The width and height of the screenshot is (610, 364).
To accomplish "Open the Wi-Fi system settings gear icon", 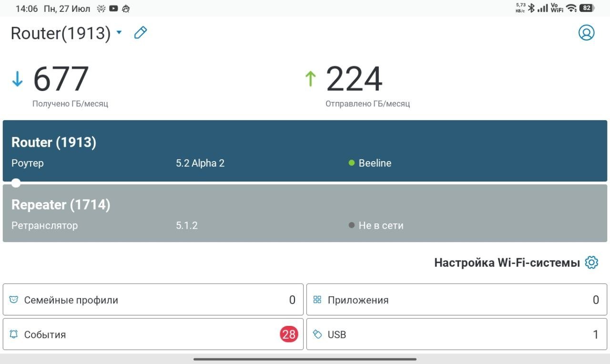I will pyautogui.click(x=591, y=263).
